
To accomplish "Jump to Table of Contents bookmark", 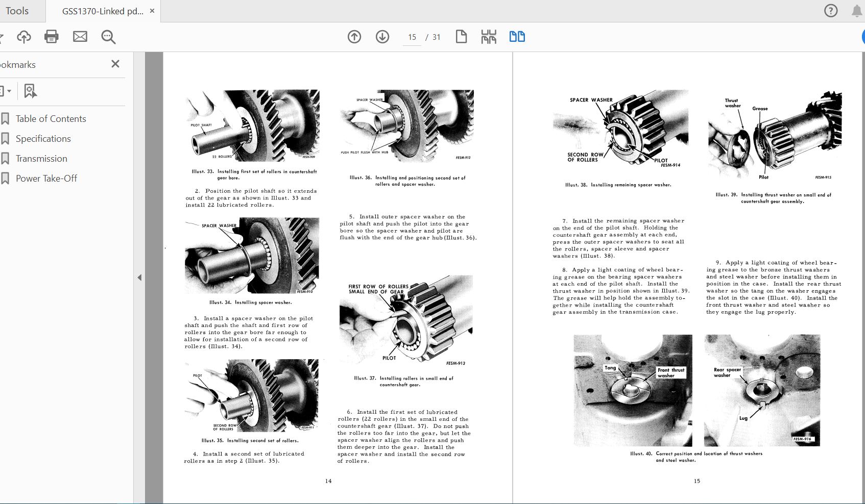I will 51,119.
